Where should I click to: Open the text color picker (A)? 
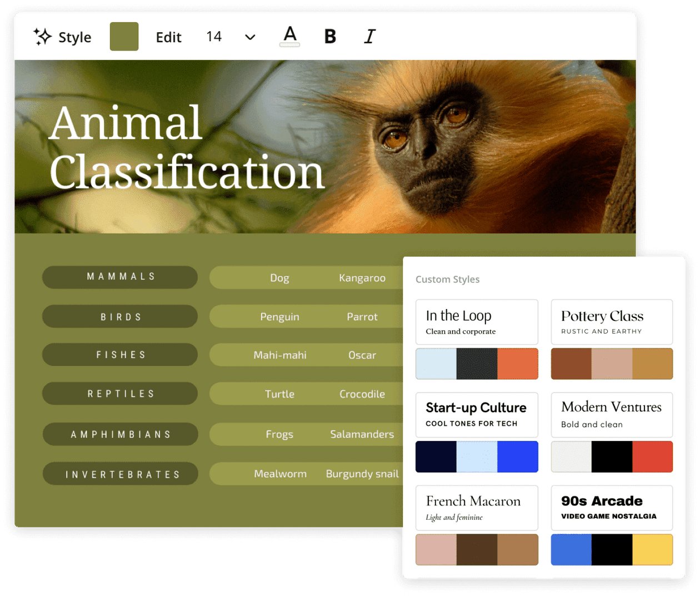[290, 36]
